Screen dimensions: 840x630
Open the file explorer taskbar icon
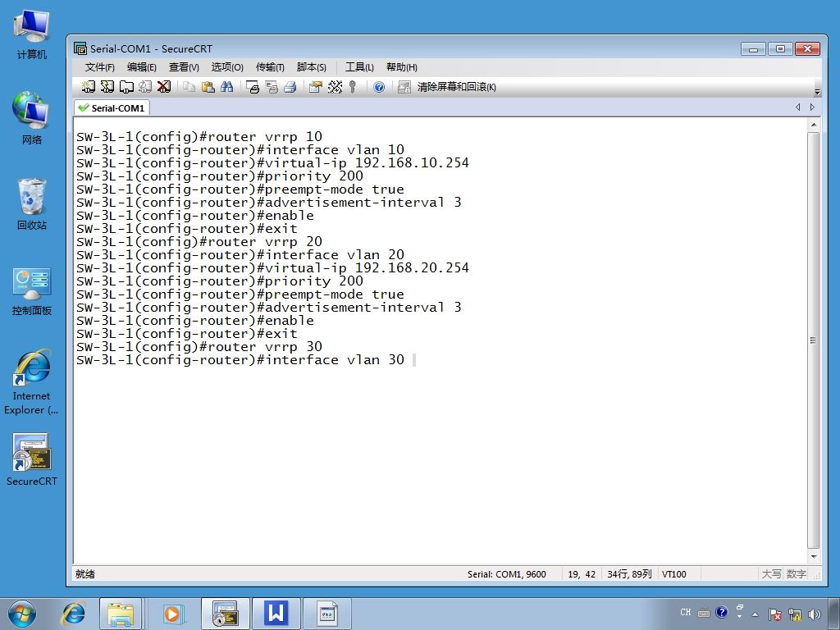click(121, 614)
